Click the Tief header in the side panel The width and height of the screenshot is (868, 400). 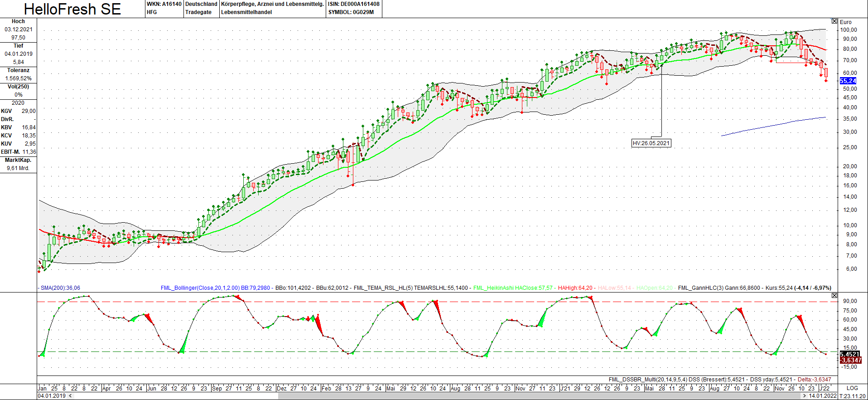19,46
